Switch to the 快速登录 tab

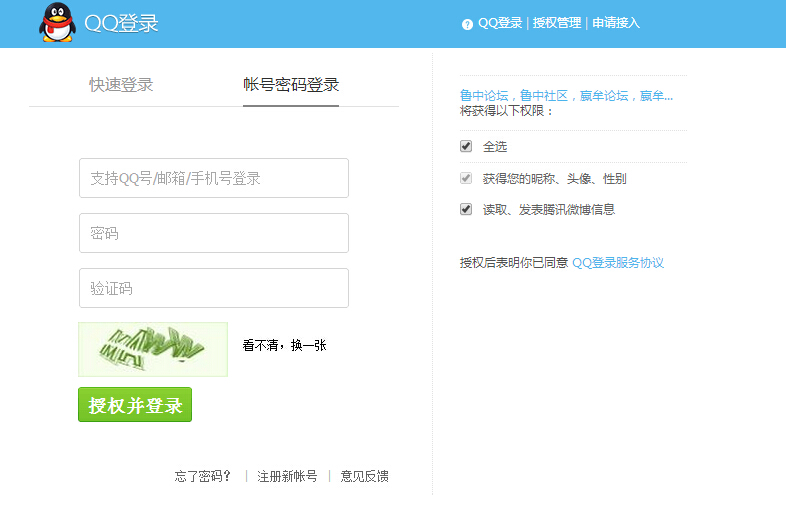(121, 85)
